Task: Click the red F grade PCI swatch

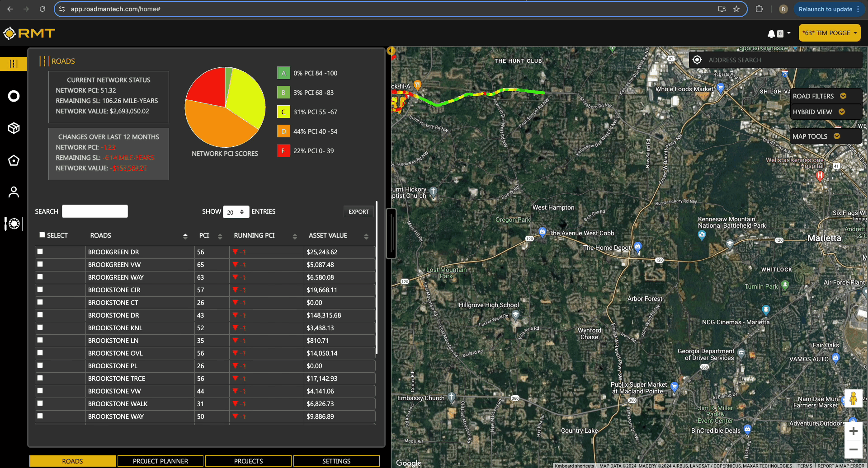Action: (x=283, y=151)
